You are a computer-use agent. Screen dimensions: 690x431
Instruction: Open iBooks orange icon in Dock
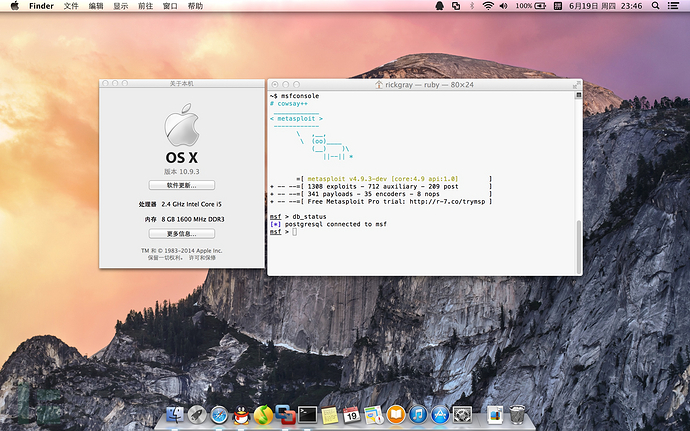pyautogui.click(x=396, y=415)
